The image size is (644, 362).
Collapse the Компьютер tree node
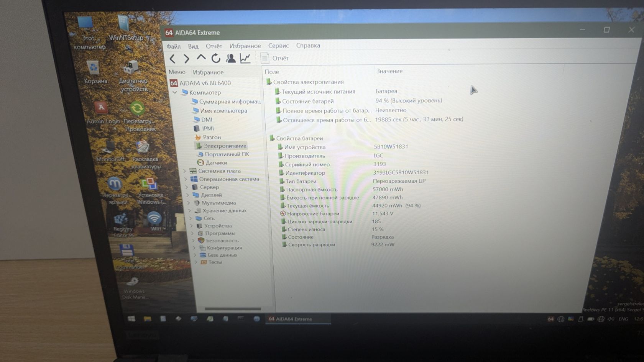pyautogui.click(x=175, y=92)
